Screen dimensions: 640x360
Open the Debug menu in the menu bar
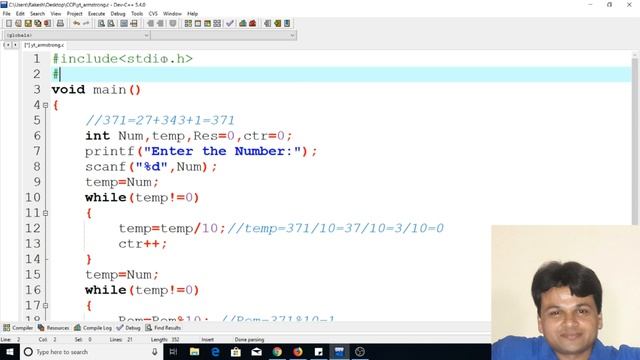point(118,13)
